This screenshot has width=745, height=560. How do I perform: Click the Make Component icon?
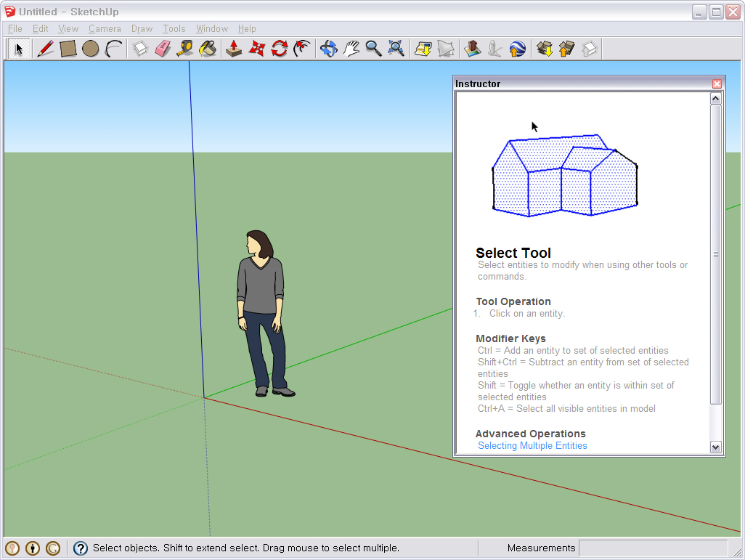tap(140, 49)
